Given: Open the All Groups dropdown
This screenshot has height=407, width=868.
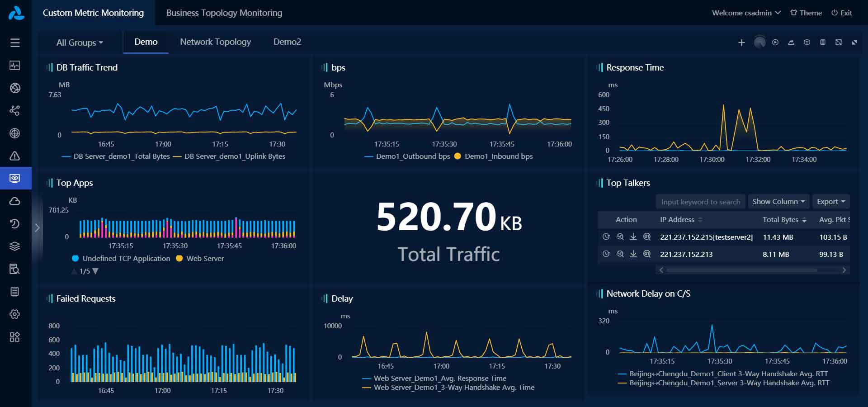Looking at the screenshot, I should [80, 42].
